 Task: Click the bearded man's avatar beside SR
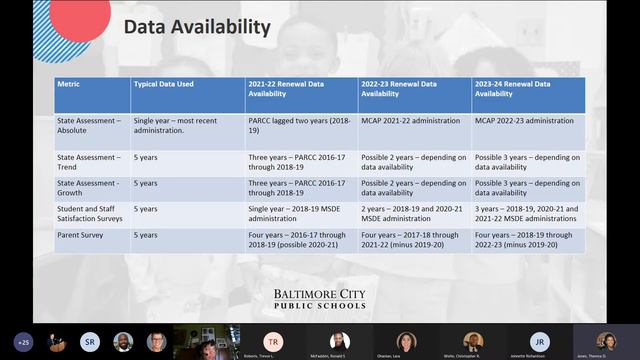point(123,342)
